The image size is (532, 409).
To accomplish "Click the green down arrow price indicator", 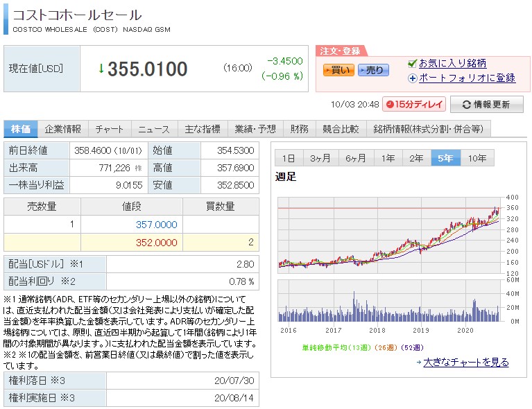I will tap(101, 69).
